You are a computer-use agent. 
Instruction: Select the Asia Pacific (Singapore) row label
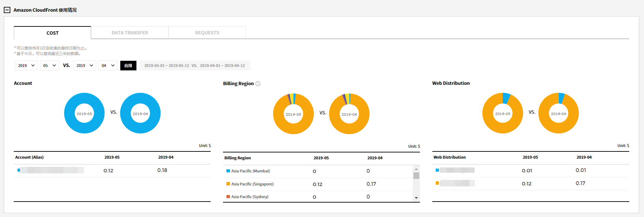pyautogui.click(x=252, y=184)
